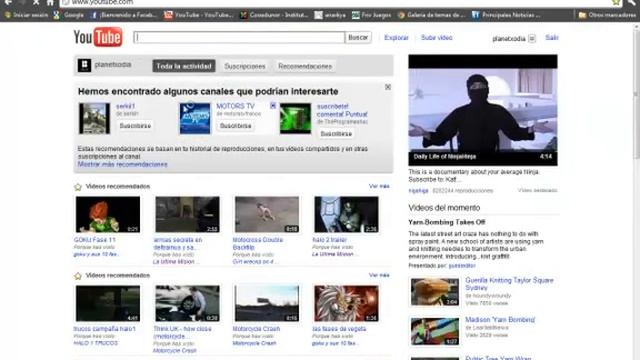Open the 'Motocross Double Backflip' video title
The width and height of the screenshot is (640, 360).
[258, 243]
